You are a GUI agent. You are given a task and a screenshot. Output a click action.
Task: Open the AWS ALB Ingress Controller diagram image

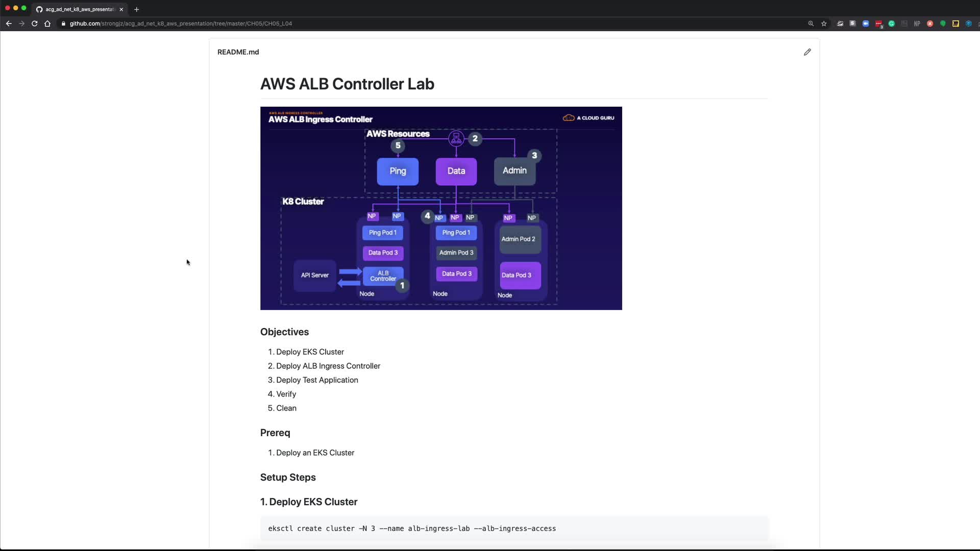pos(441,208)
